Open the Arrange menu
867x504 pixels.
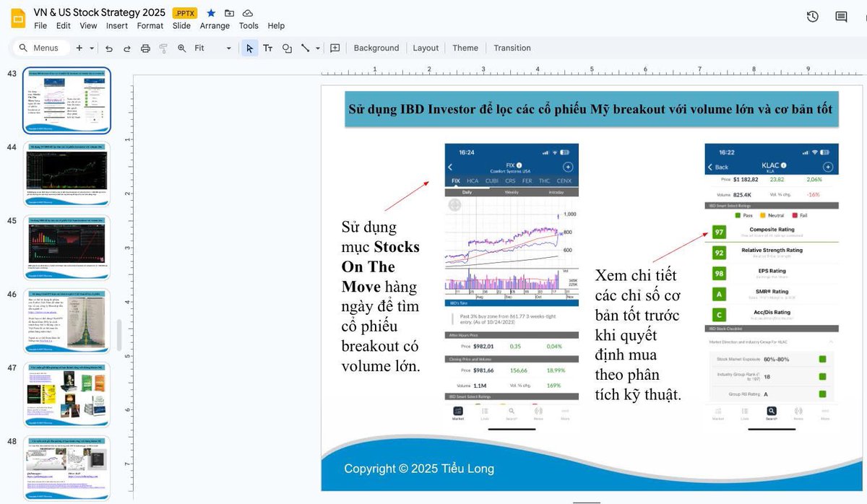pyautogui.click(x=215, y=26)
